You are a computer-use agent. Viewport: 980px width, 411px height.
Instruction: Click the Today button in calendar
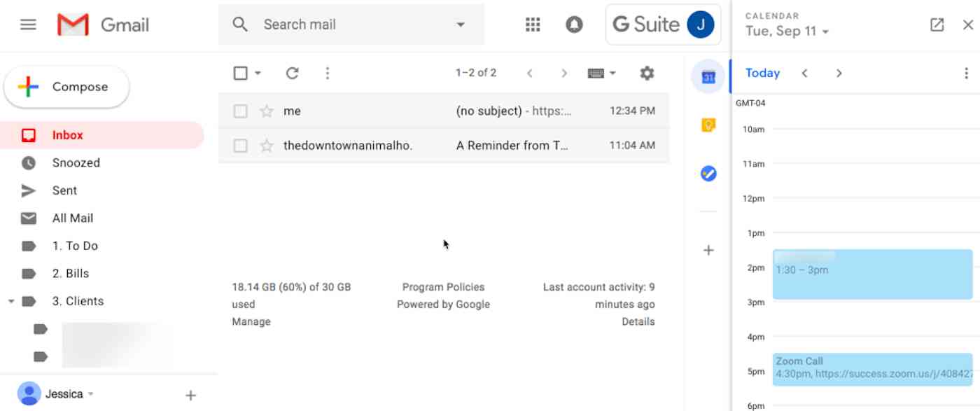click(x=761, y=73)
